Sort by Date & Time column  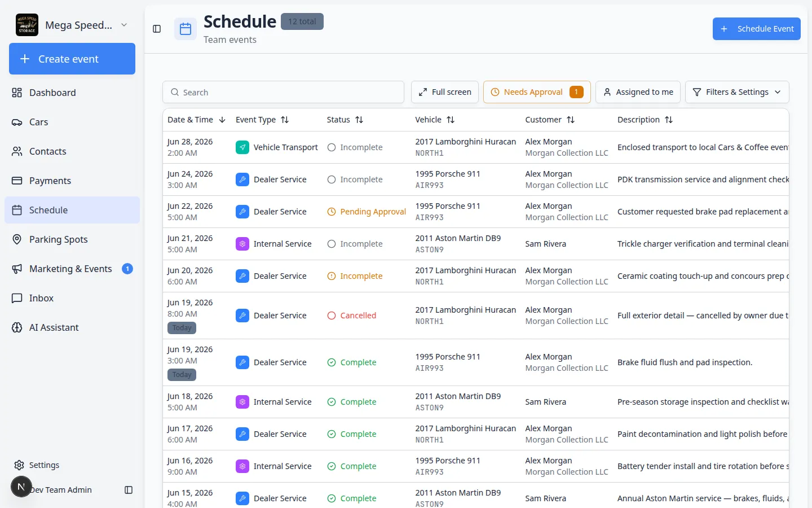pyautogui.click(x=196, y=120)
